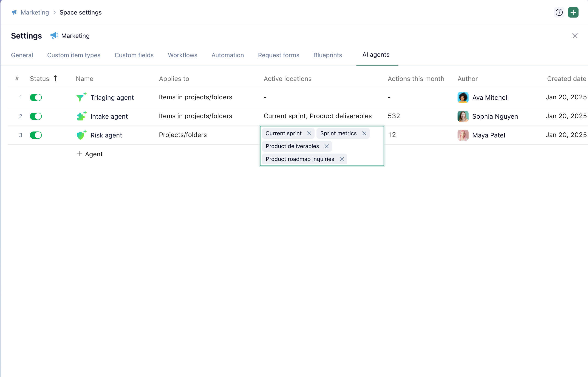Viewport: 588px width, 377px height.
Task: Click the green plus create button
Action: coord(573,12)
